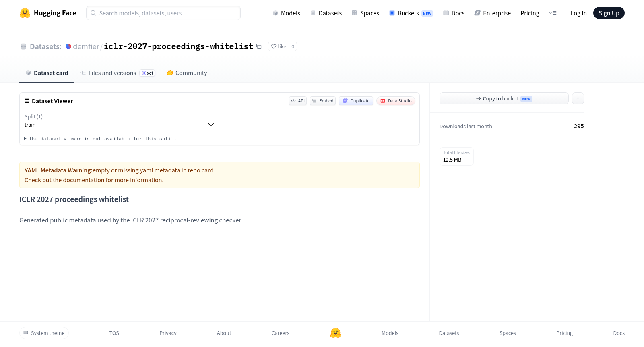Click the API button
This screenshot has width=644, height=347.
(298, 101)
